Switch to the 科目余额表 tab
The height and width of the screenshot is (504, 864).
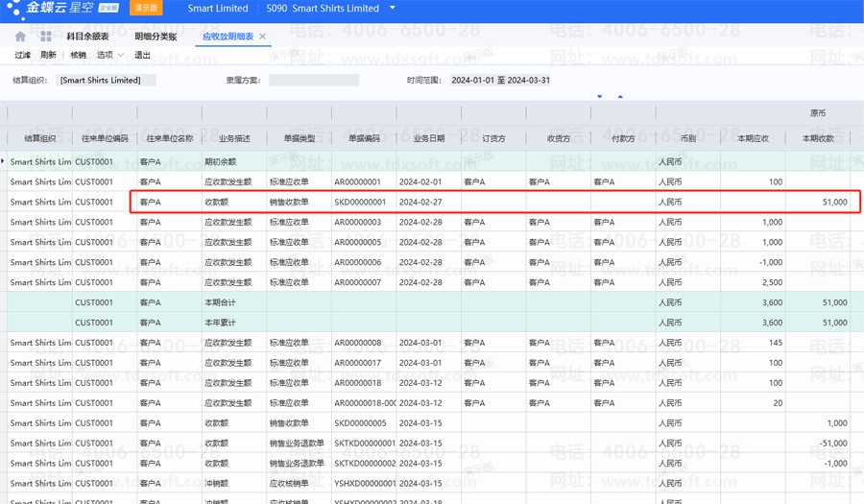coord(87,36)
